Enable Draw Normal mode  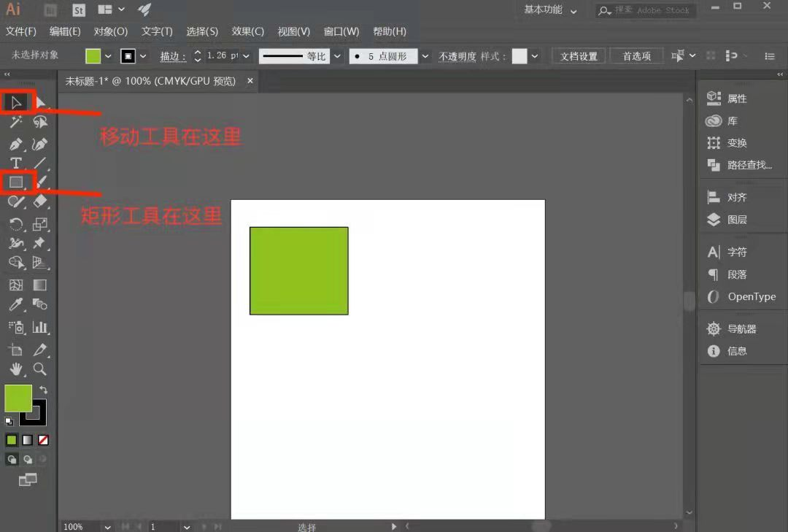click(x=12, y=459)
